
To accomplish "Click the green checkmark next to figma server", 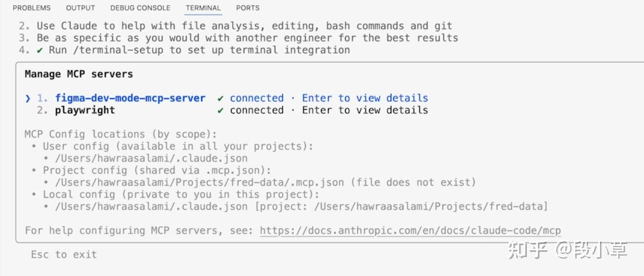I will [221, 98].
